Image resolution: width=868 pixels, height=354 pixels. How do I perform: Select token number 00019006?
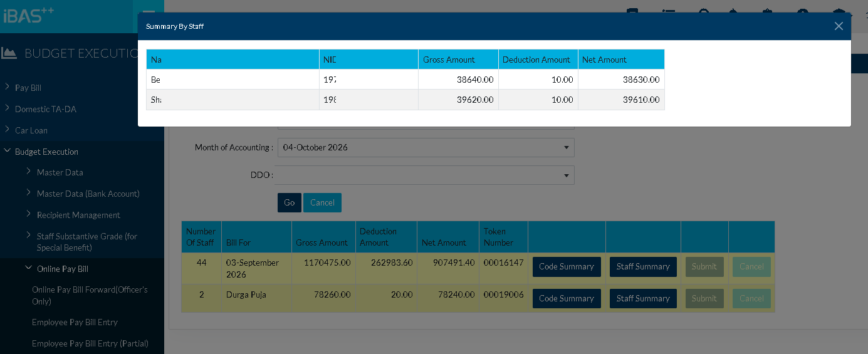504,298
